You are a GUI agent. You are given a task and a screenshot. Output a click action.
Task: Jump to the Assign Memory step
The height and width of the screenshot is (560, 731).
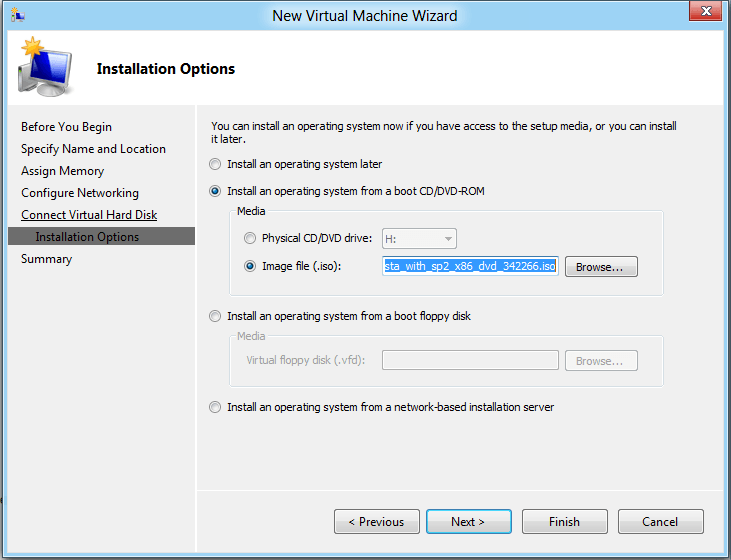pos(62,171)
